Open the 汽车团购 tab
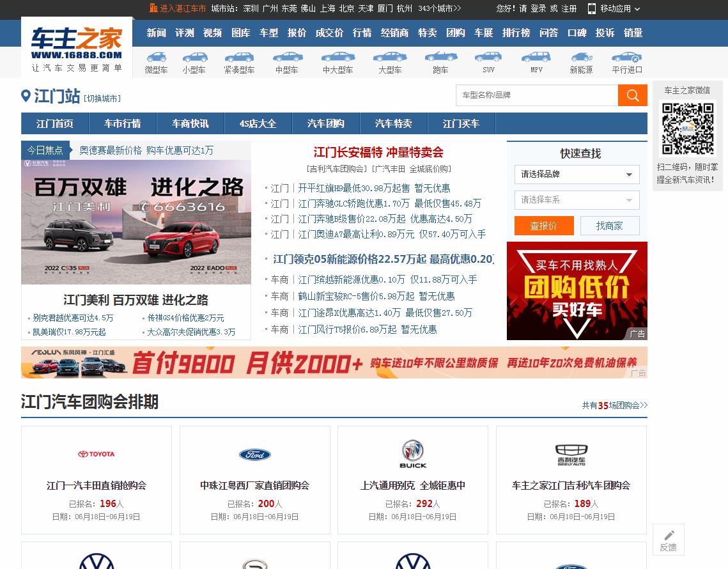 coord(326,123)
